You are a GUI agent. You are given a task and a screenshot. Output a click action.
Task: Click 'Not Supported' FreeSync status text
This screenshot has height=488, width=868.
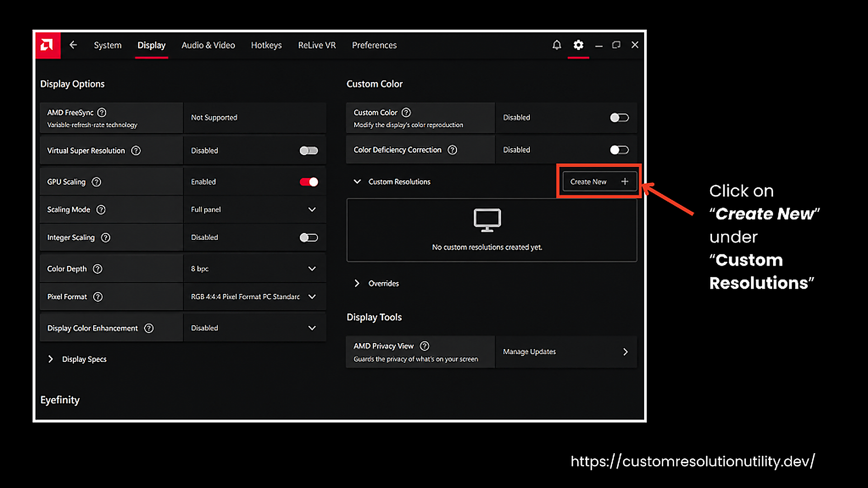pyautogui.click(x=214, y=117)
